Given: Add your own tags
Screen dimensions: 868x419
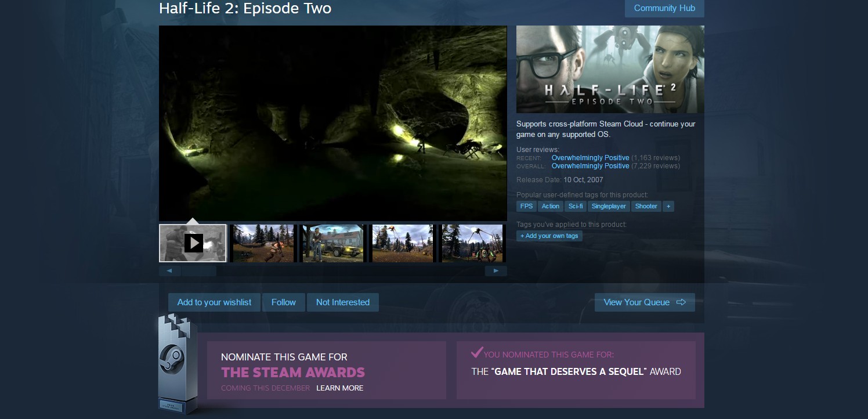Looking at the screenshot, I should (549, 236).
